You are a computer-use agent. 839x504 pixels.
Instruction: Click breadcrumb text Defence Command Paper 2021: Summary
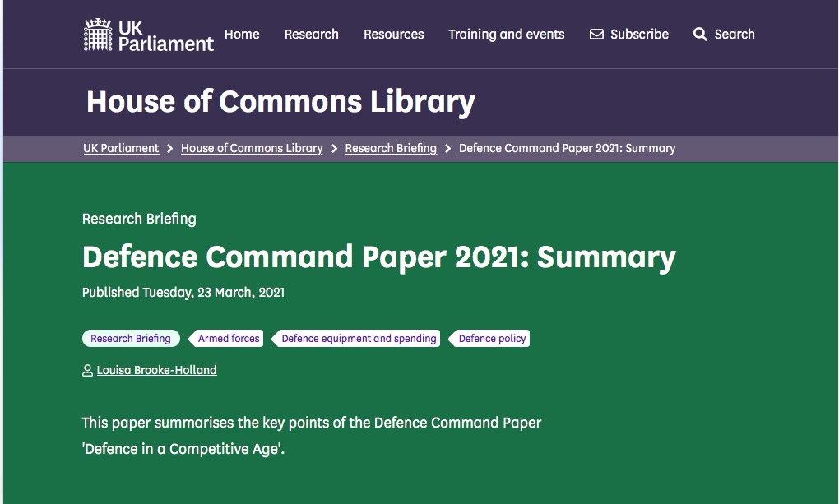pyautogui.click(x=568, y=148)
